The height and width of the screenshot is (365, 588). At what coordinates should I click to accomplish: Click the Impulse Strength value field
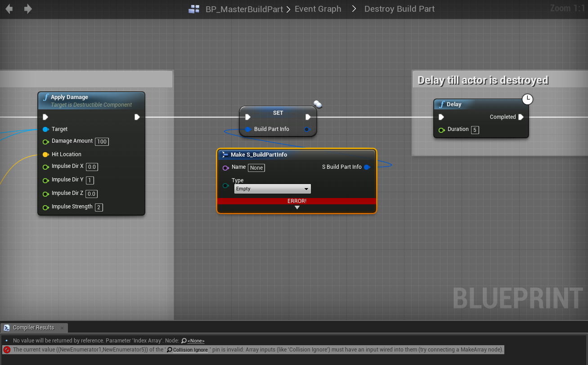click(99, 207)
